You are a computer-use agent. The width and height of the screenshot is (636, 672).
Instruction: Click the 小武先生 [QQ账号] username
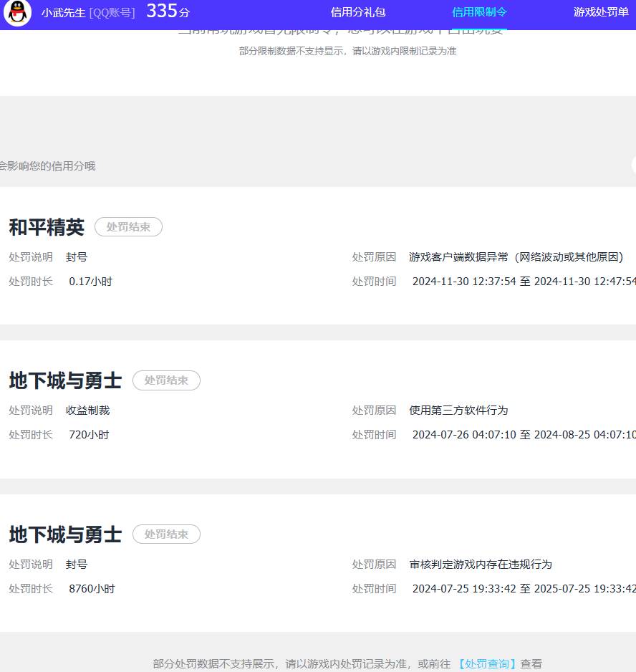(87, 13)
